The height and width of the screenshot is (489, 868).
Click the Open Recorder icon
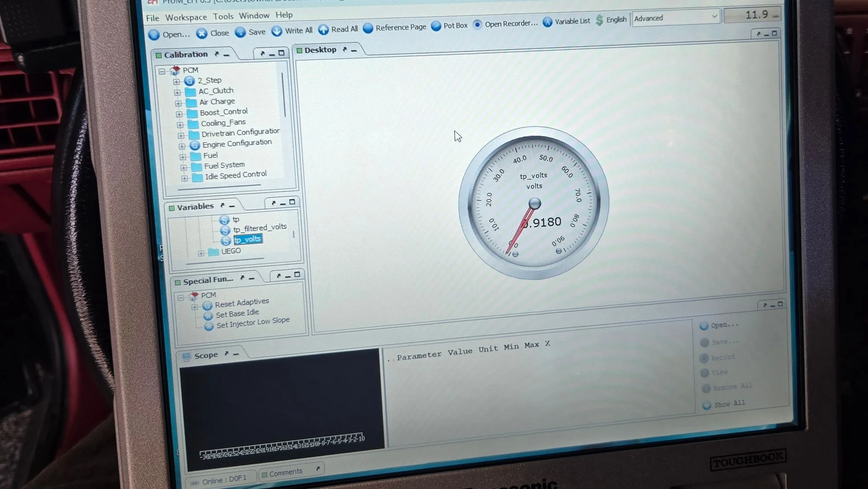click(x=477, y=24)
